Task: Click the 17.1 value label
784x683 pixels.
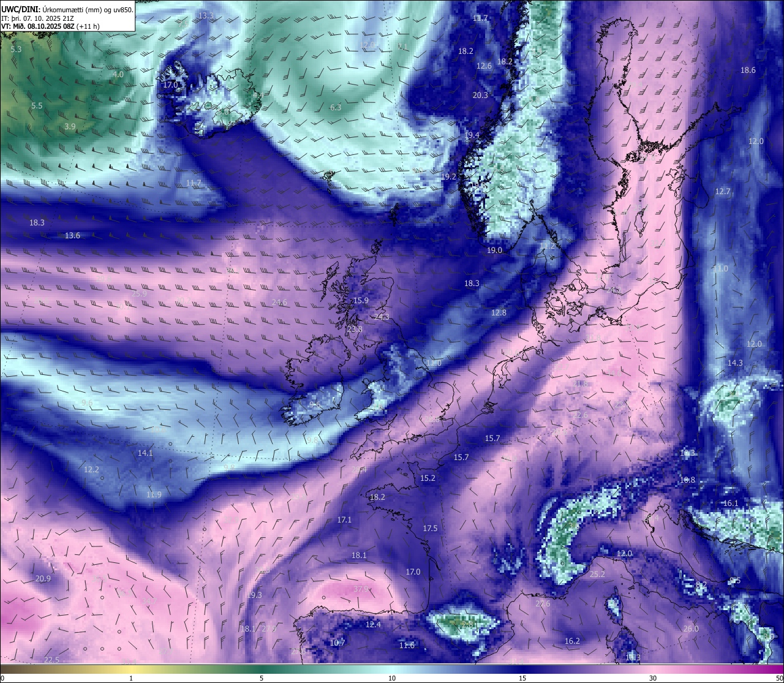Action: [x=344, y=519]
